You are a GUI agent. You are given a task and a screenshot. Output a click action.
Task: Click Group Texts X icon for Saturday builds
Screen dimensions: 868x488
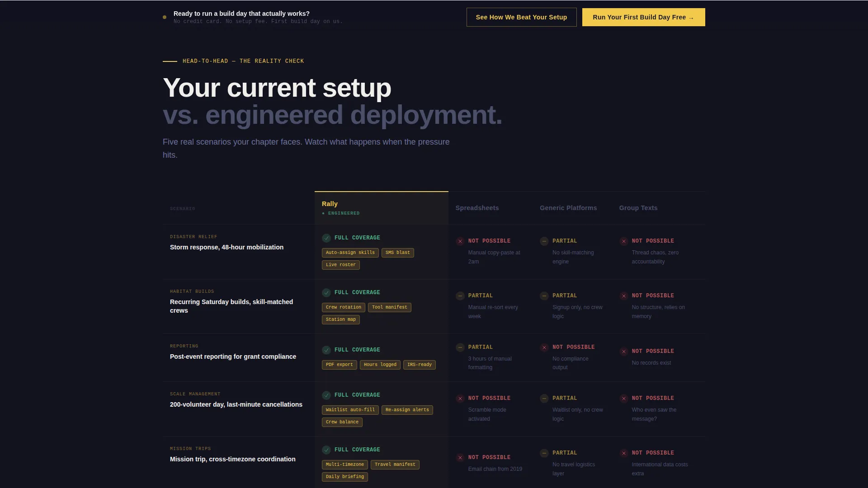coord(624,296)
